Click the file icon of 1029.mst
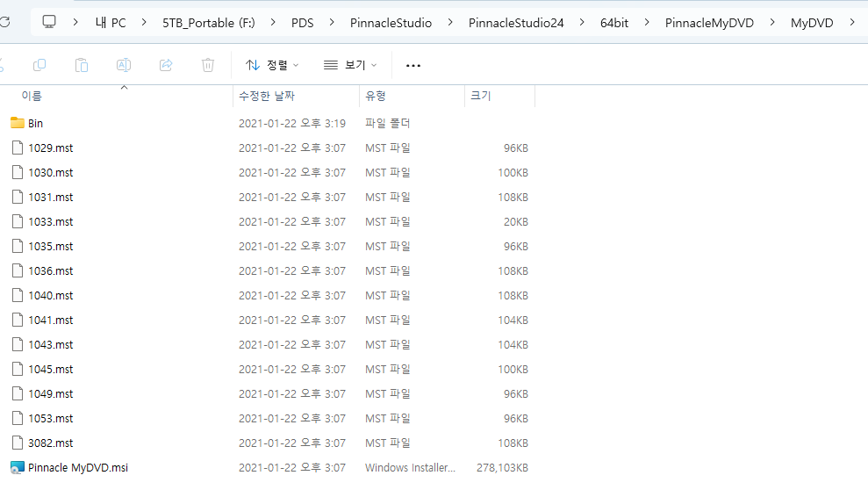The width and height of the screenshot is (868, 497). (x=18, y=148)
